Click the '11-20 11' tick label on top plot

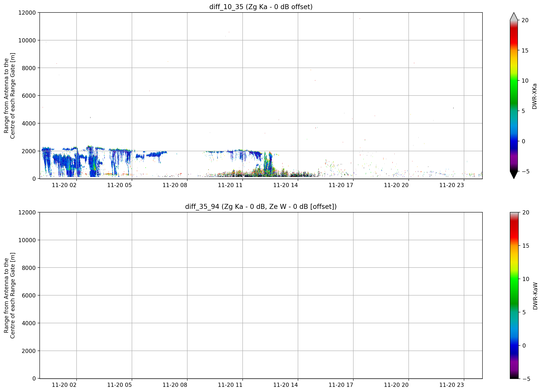[x=230, y=185]
